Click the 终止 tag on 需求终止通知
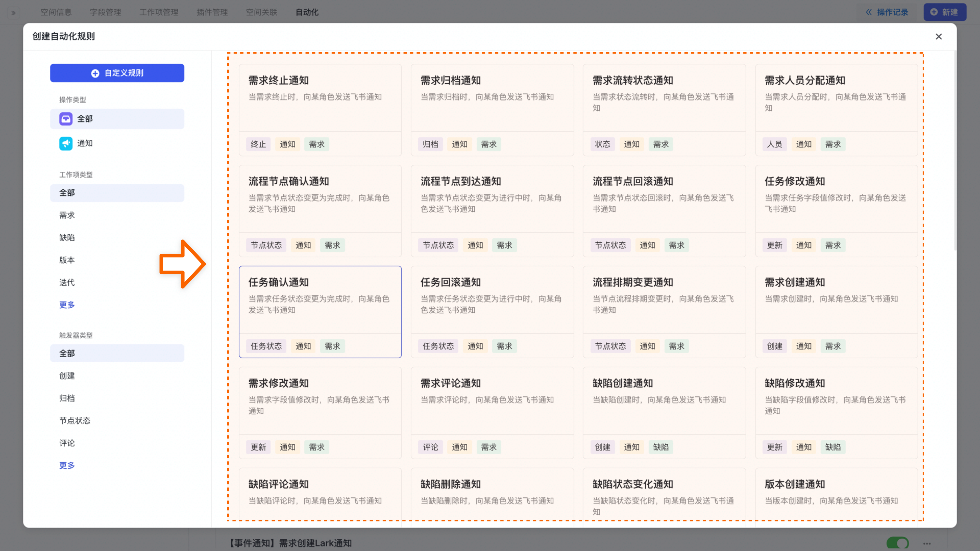 point(258,144)
